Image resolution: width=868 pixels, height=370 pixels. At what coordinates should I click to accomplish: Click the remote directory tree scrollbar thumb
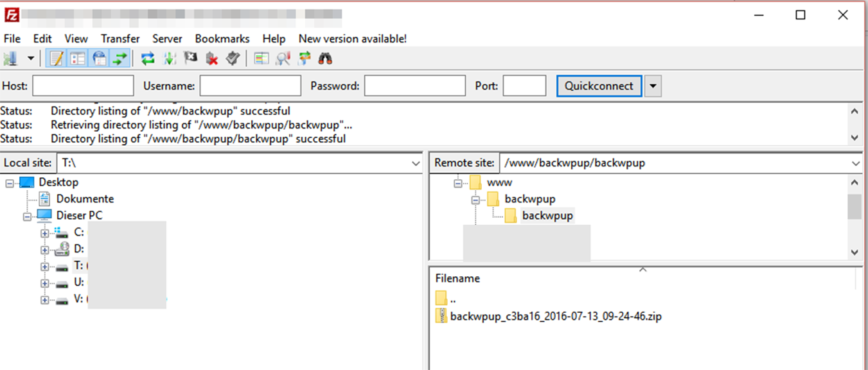854,207
